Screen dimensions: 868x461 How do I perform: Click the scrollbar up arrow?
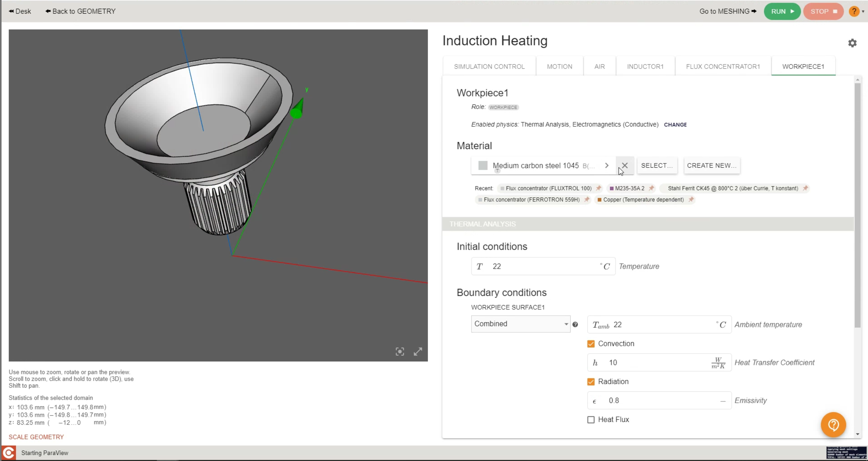click(x=857, y=79)
